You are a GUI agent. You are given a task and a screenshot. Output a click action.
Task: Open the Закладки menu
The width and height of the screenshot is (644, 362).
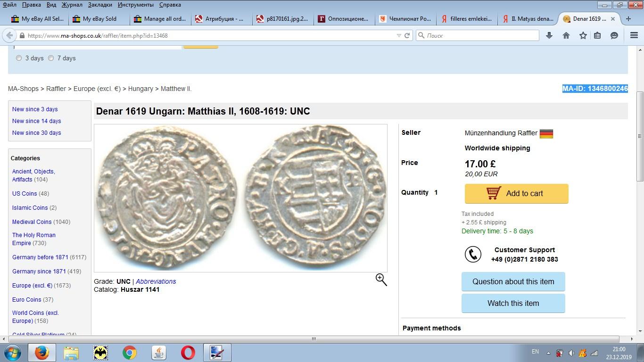tap(100, 5)
